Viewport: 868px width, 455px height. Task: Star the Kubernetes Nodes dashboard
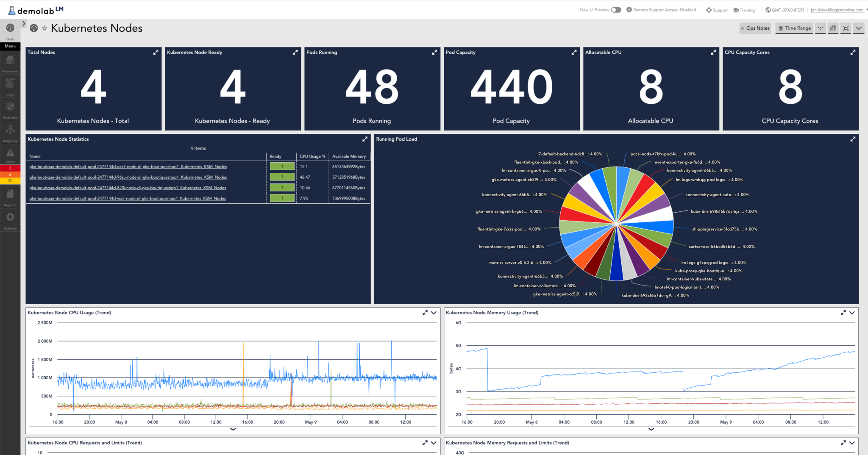coord(44,28)
